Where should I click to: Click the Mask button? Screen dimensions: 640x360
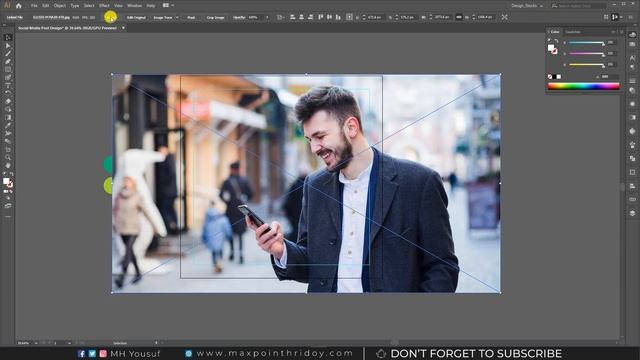tap(191, 18)
